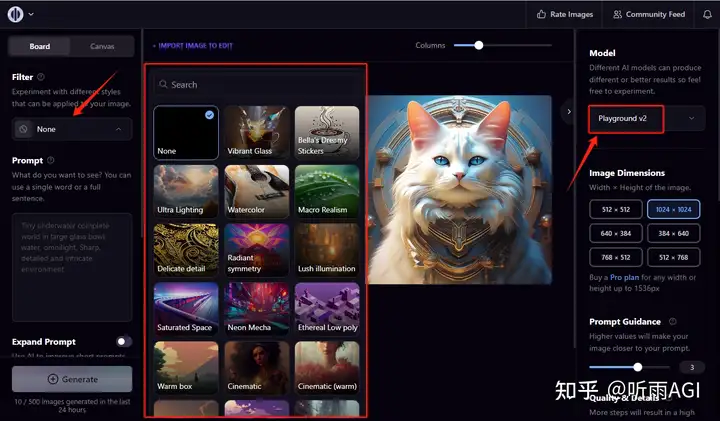Click the Generate button
720x421 pixels.
point(72,379)
